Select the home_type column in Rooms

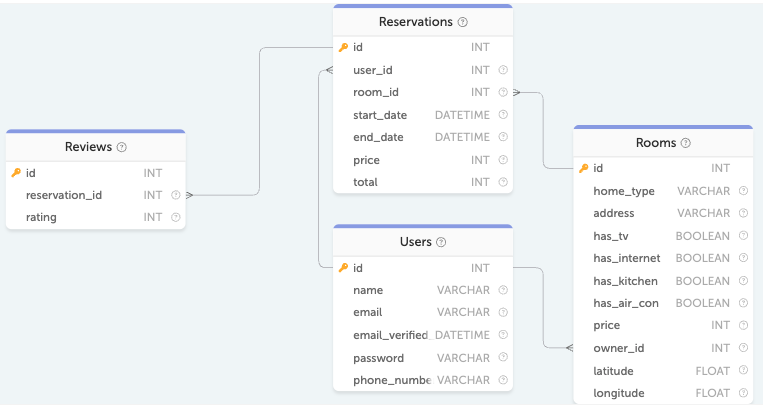[624, 191]
